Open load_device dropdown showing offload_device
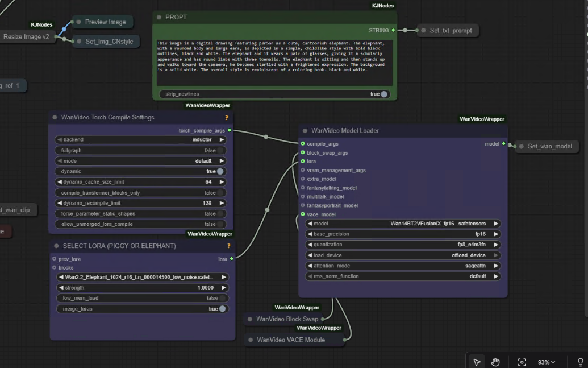The height and width of the screenshot is (368, 588). [403, 255]
